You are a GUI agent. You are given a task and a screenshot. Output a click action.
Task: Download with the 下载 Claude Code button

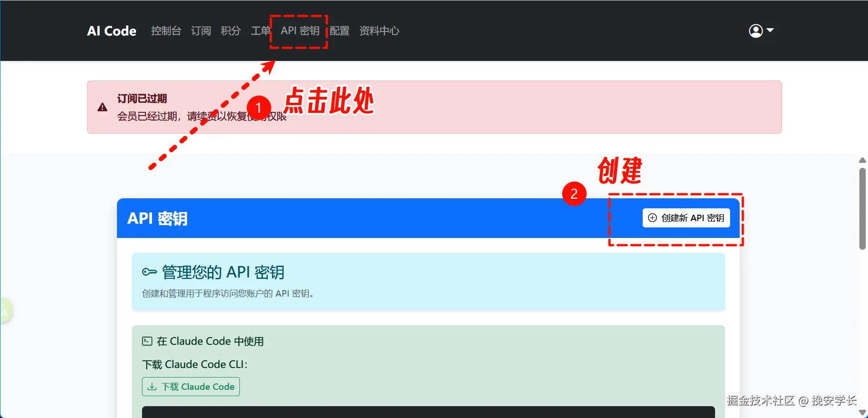tap(191, 387)
